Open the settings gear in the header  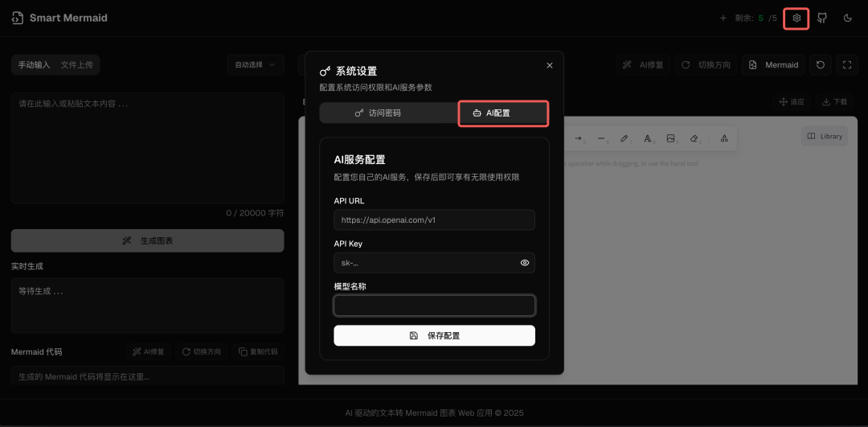796,18
